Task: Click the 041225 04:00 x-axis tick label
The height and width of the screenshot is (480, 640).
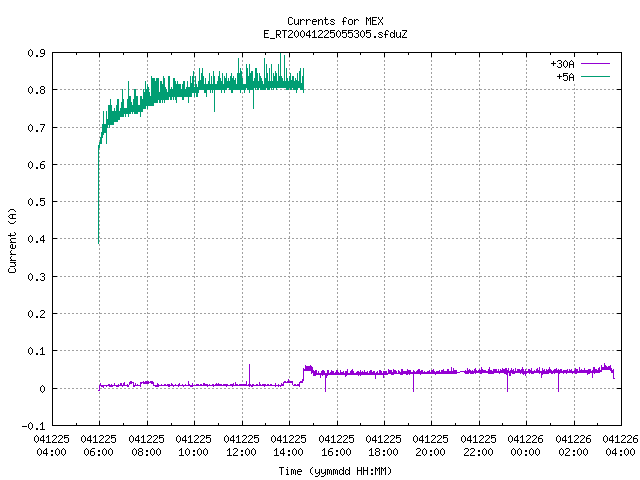Action: [x=51, y=446]
